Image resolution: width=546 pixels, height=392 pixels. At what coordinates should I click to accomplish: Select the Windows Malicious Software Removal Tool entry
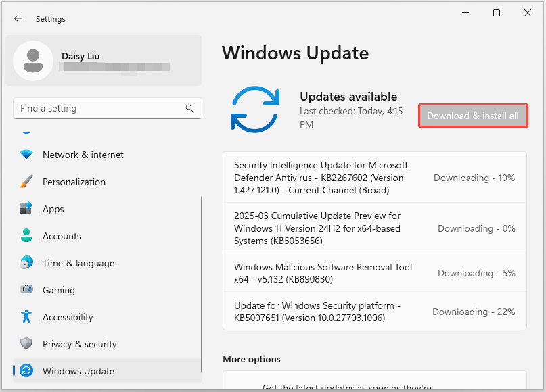[x=374, y=273]
